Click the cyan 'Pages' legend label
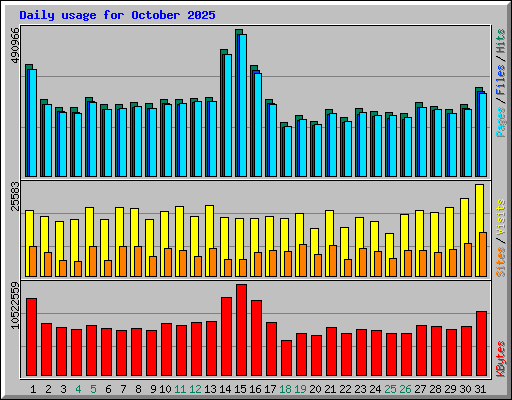 [501, 122]
